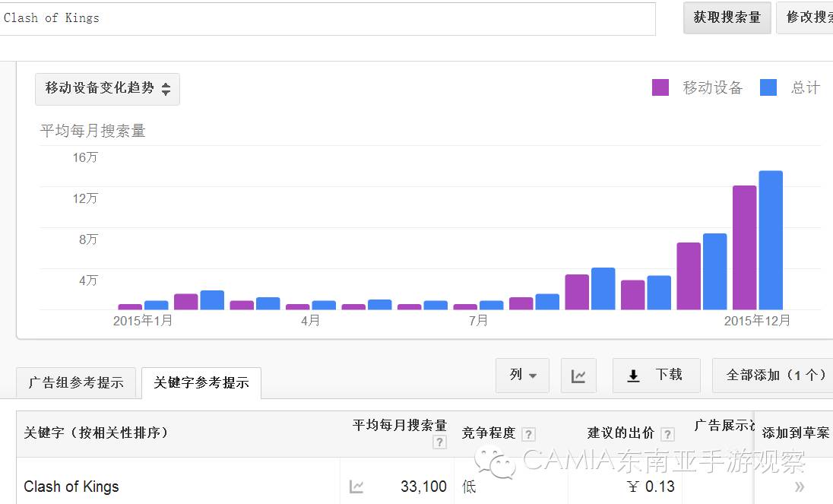
Task: Click the 平均每月搜索量 chart title
Action: (x=93, y=131)
